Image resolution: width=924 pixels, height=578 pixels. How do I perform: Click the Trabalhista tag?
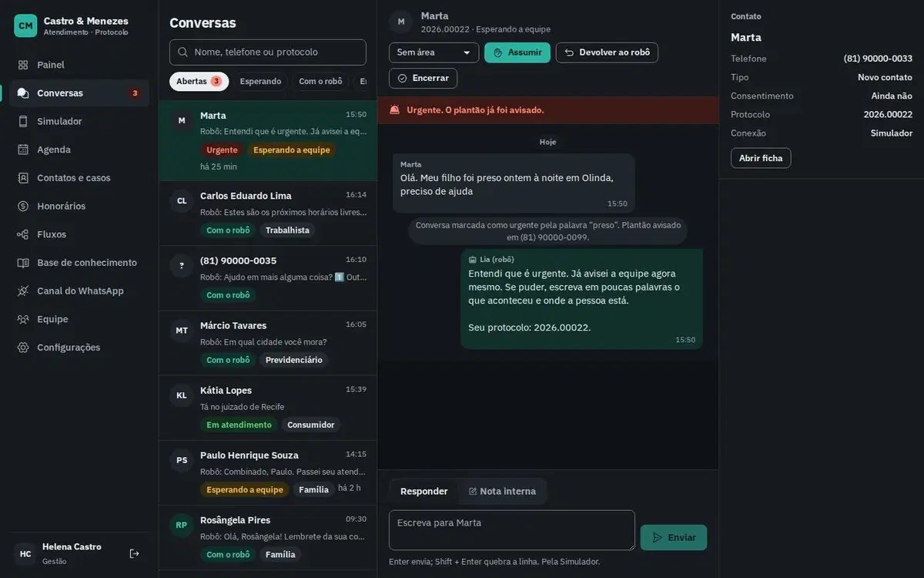287,230
